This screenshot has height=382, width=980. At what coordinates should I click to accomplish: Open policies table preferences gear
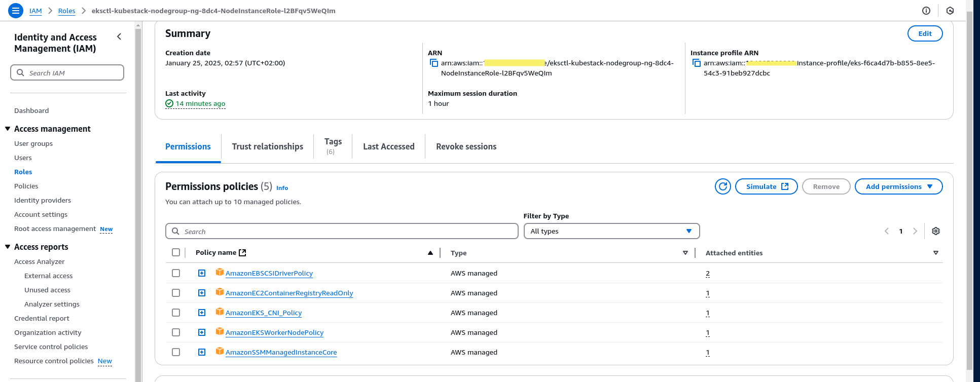point(936,231)
